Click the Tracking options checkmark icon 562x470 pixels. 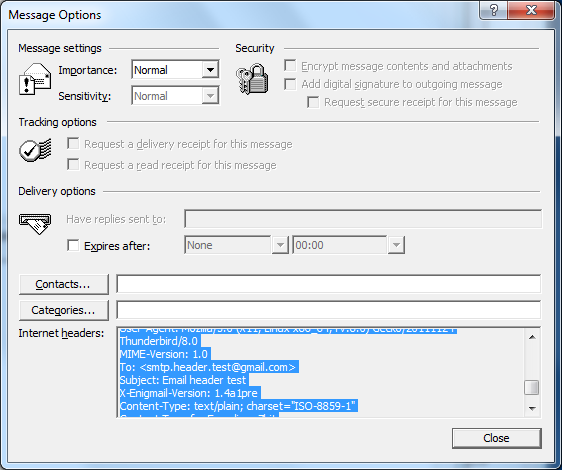tap(35, 150)
